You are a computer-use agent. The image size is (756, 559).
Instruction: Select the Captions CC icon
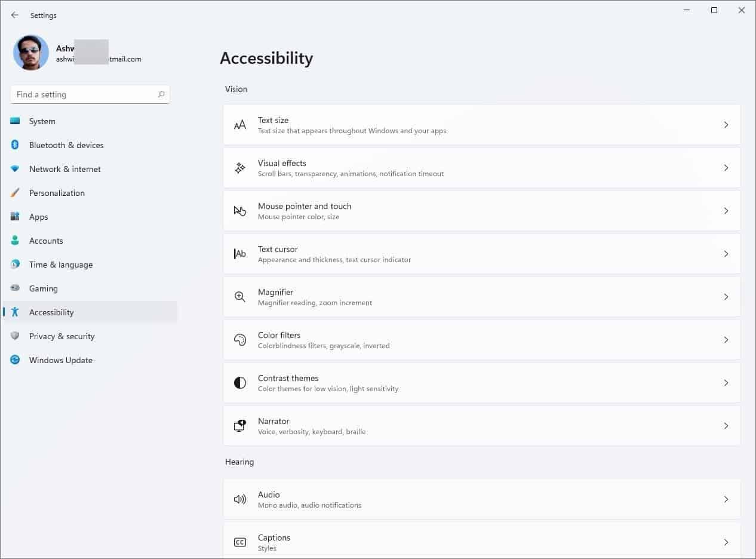click(x=239, y=542)
